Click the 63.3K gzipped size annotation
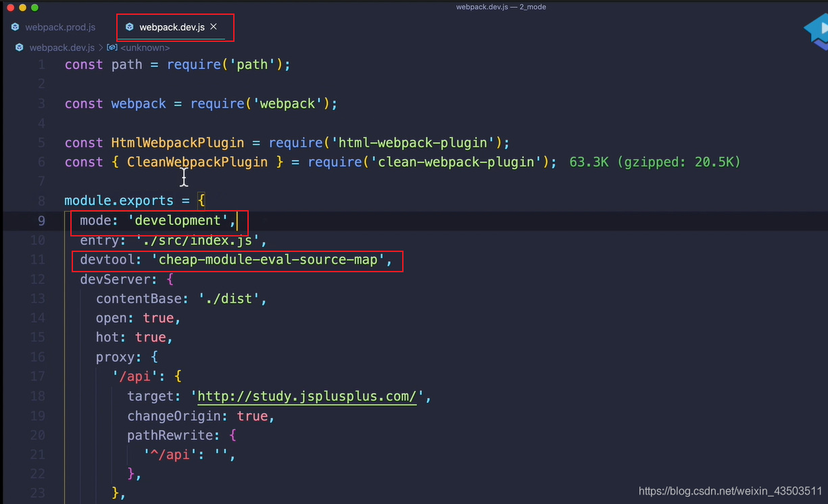This screenshot has height=504, width=828. tap(655, 162)
